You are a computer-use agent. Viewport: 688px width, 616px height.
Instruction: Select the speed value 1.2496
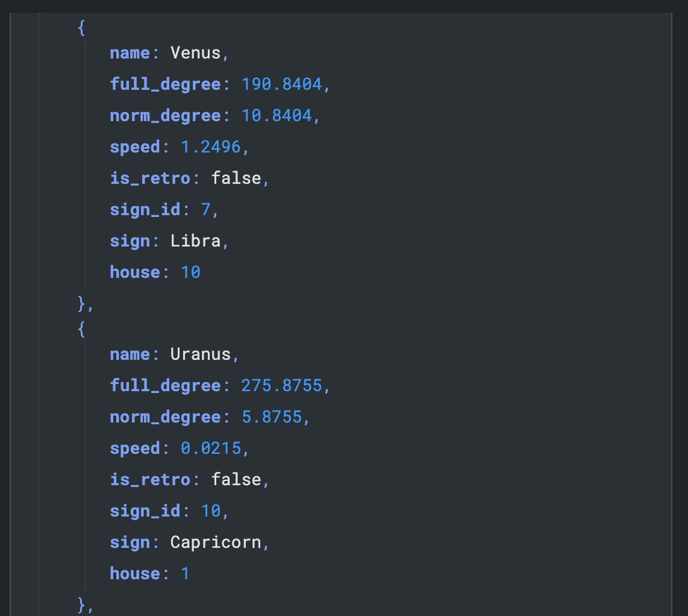point(210,147)
